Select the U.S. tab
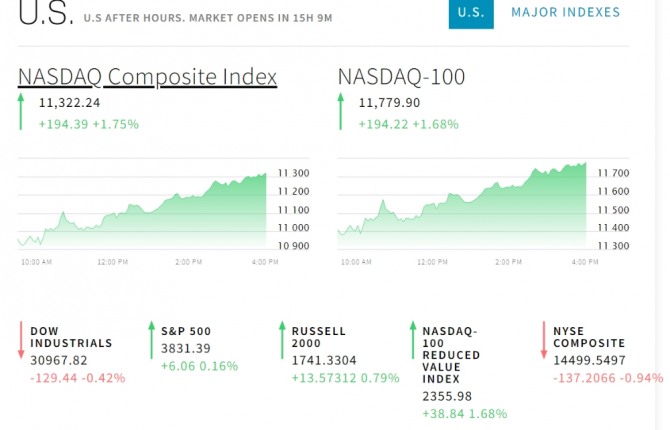670x430 pixels. (470, 13)
